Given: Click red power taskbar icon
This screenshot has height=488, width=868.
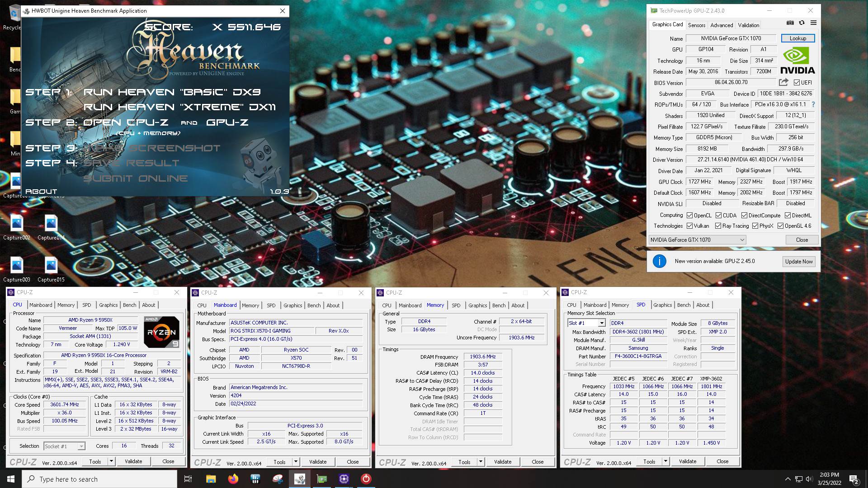Looking at the screenshot, I should tap(366, 479).
